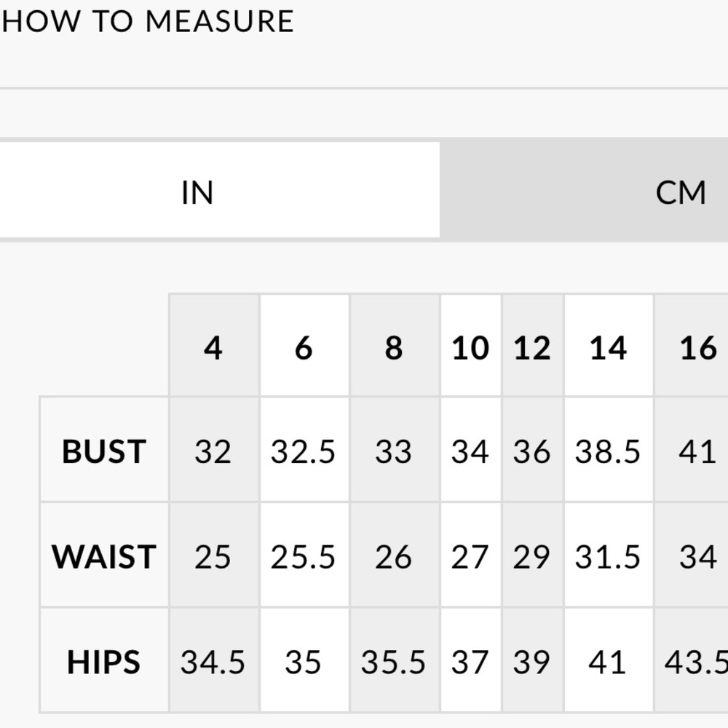Click the 35.5 hips value for size 8
728x728 pixels.
click(x=394, y=660)
